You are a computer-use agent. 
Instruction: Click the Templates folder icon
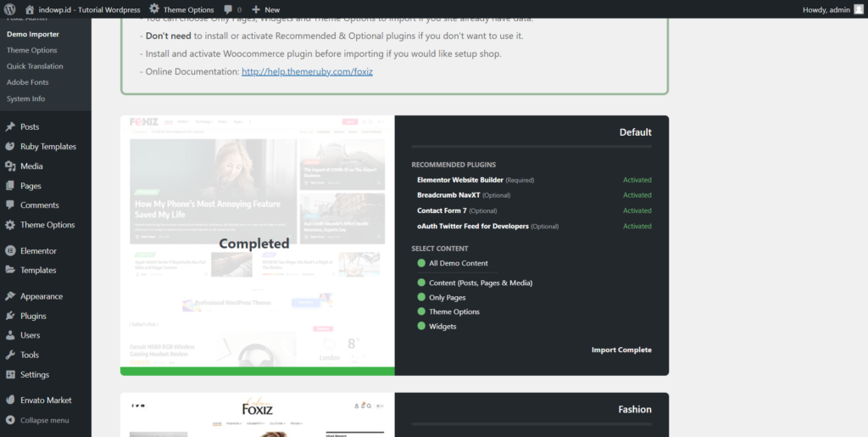pyautogui.click(x=10, y=271)
